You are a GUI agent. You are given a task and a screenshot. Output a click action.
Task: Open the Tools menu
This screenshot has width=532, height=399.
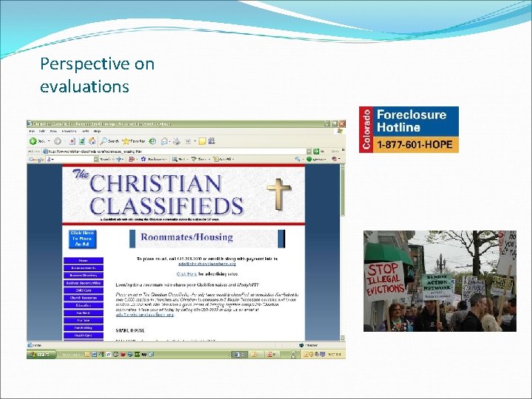click(86, 131)
